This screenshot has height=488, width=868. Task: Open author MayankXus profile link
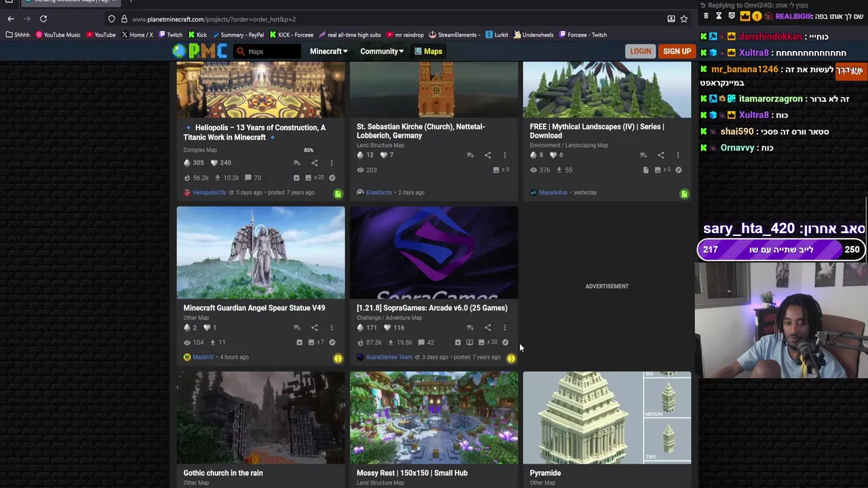[553, 192]
